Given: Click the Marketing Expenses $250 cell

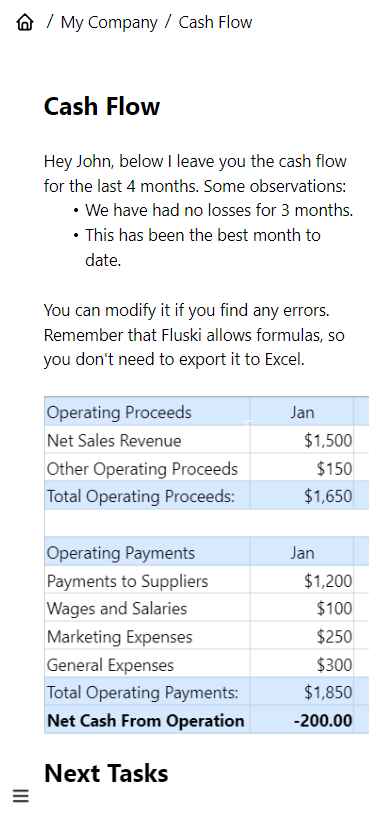Looking at the screenshot, I should (302, 637).
